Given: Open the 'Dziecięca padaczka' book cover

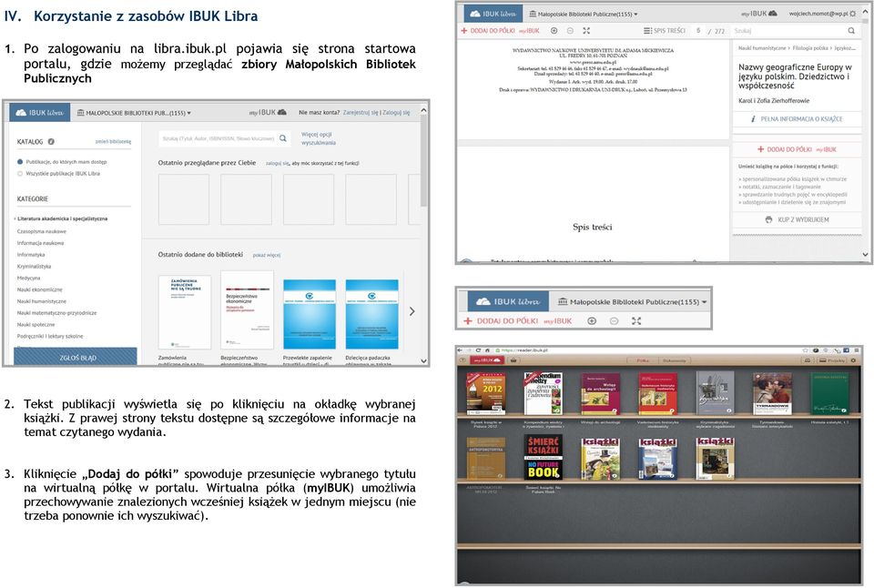Looking at the screenshot, I should pyautogui.click(x=371, y=314).
